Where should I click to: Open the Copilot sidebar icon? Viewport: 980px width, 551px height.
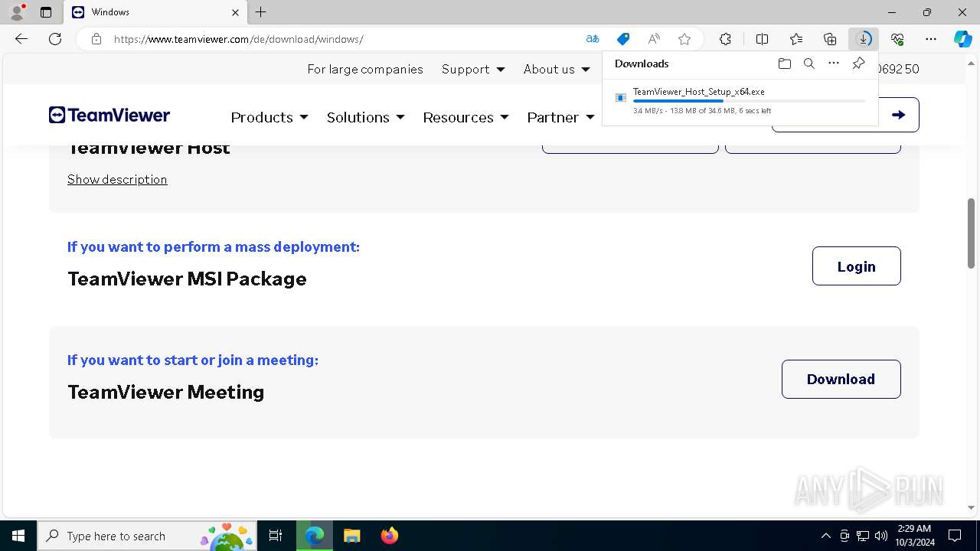[x=962, y=39]
